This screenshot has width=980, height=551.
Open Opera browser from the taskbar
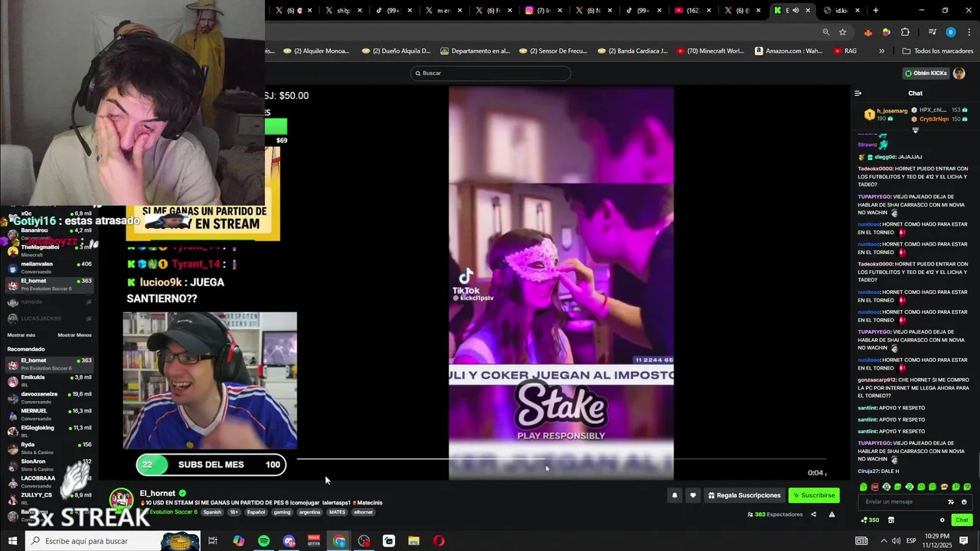[x=439, y=541]
